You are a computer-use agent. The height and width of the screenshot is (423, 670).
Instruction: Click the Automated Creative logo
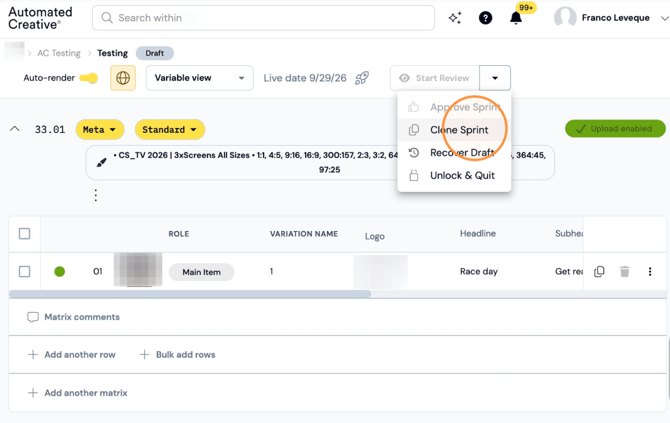[x=40, y=18]
